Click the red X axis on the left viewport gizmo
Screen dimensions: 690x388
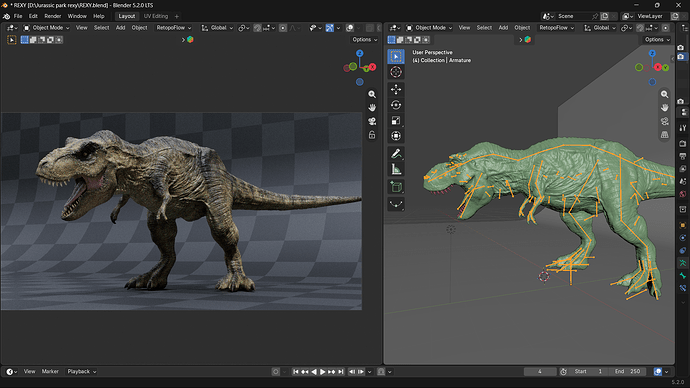(x=372, y=67)
